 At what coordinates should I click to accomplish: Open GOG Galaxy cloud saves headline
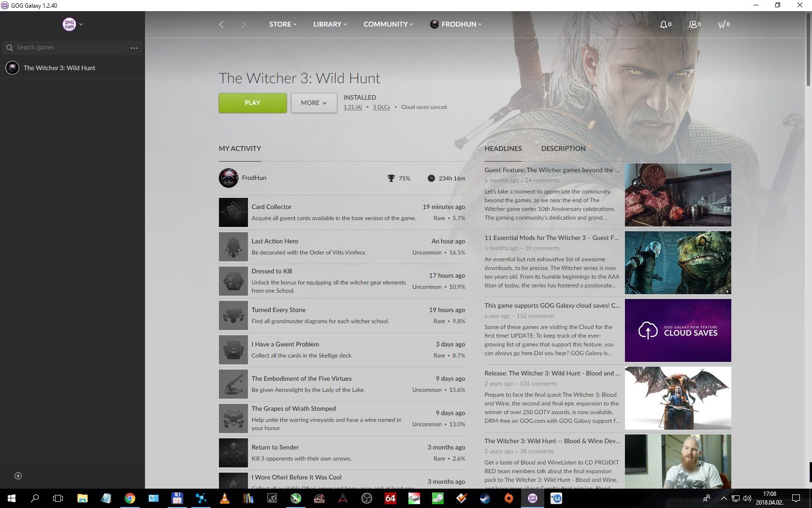[552, 306]
